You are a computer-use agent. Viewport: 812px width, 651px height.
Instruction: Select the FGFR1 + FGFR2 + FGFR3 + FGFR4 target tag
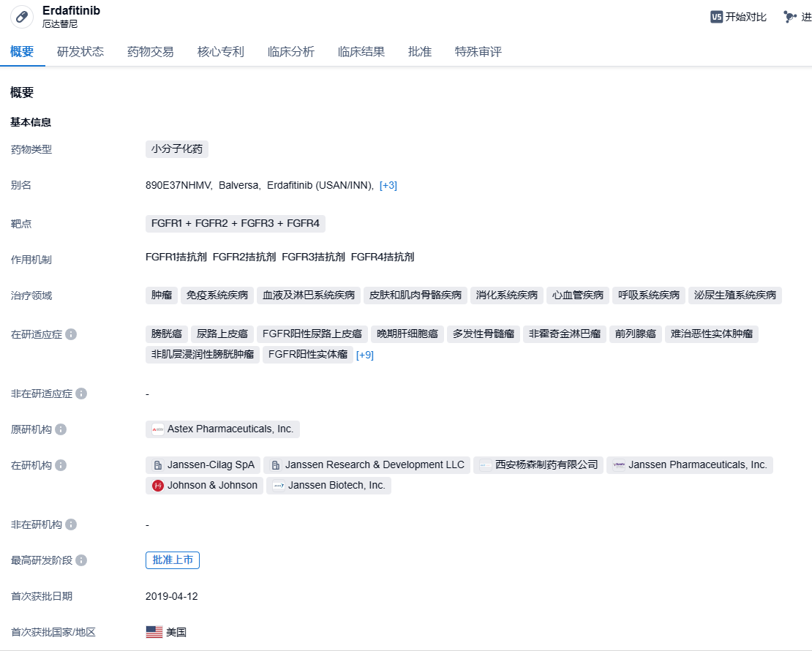(x=235, y=223)
